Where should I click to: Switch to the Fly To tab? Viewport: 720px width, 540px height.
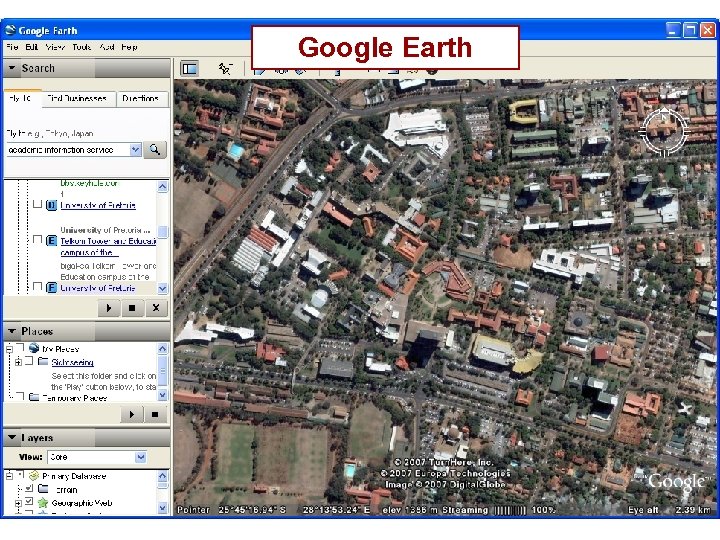(21, 98)
